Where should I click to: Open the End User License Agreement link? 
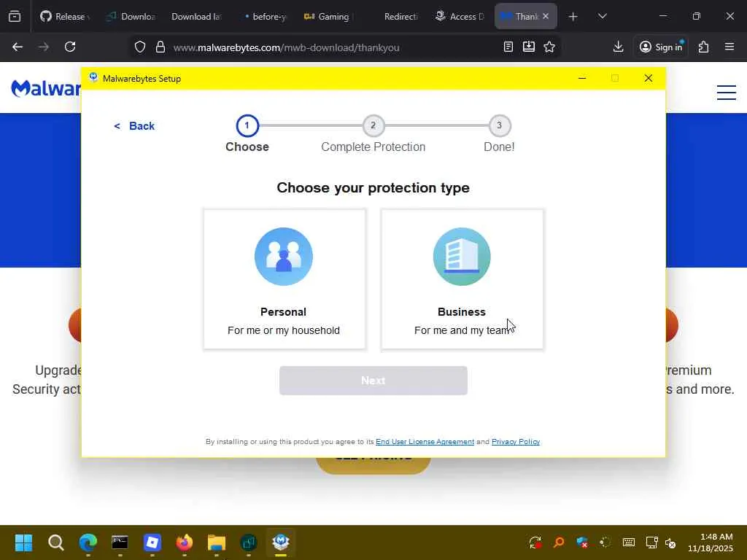click(x=425, y=441)
